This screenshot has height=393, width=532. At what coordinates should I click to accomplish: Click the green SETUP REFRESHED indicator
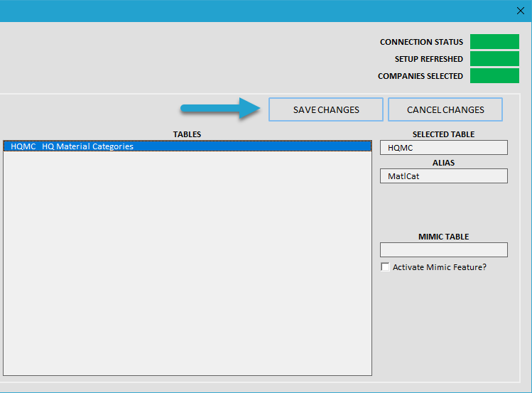(494, 59)
